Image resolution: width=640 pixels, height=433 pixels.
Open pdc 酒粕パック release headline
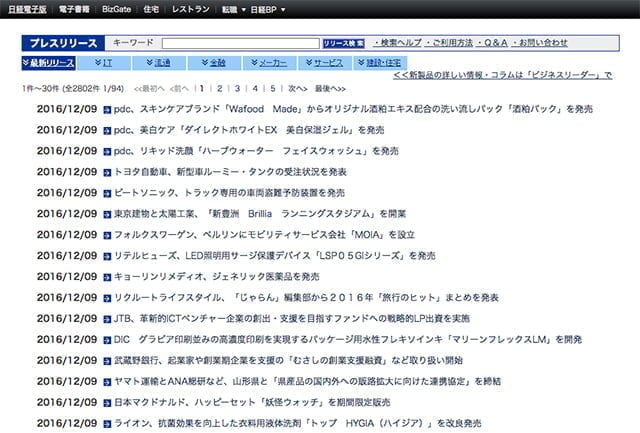tap(353, 109)
